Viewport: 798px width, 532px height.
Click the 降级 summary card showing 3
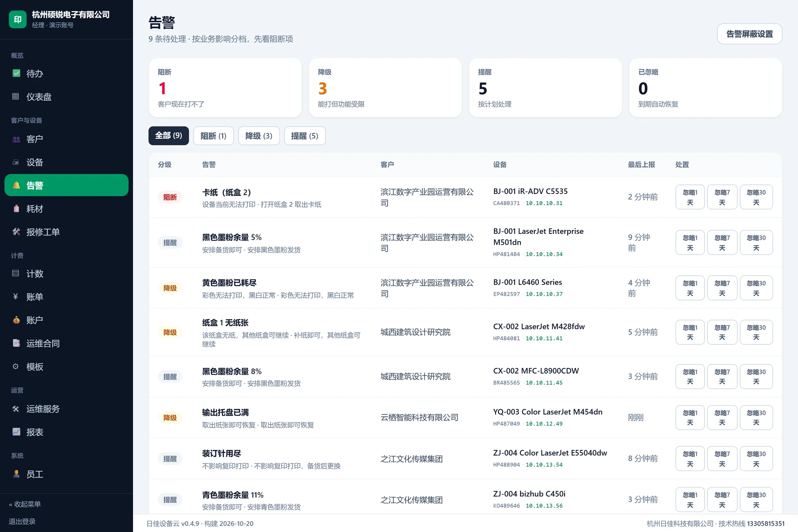point(385,88)
